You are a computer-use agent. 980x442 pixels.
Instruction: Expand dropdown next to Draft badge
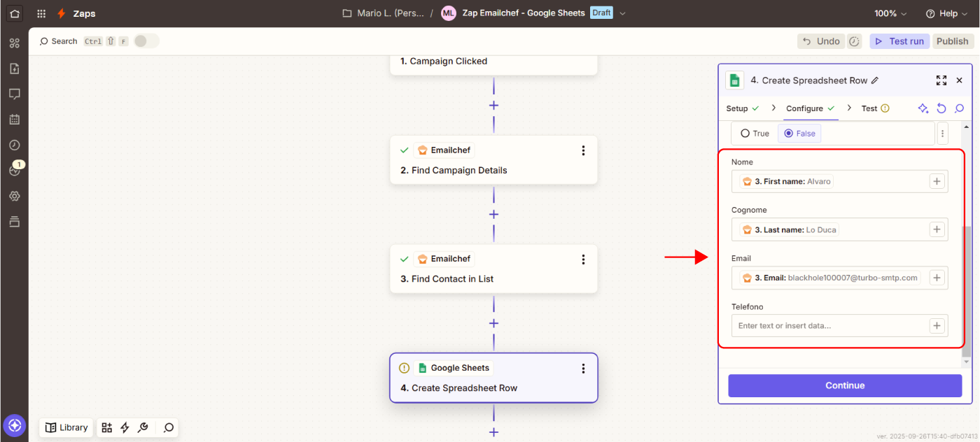tap(623, 13)
